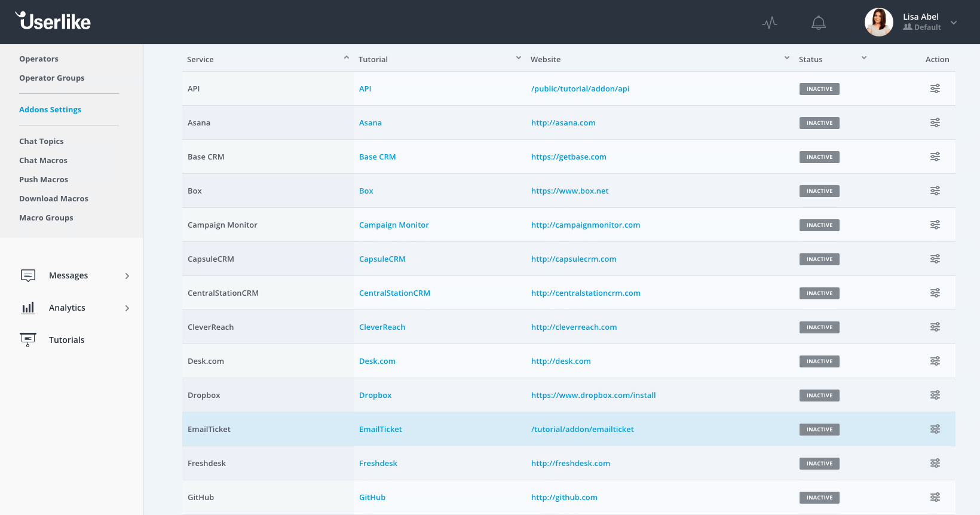Click the Messages chat icon in sidebar
The height and width of the screenshot is (515, 980).
click(28, 275)
